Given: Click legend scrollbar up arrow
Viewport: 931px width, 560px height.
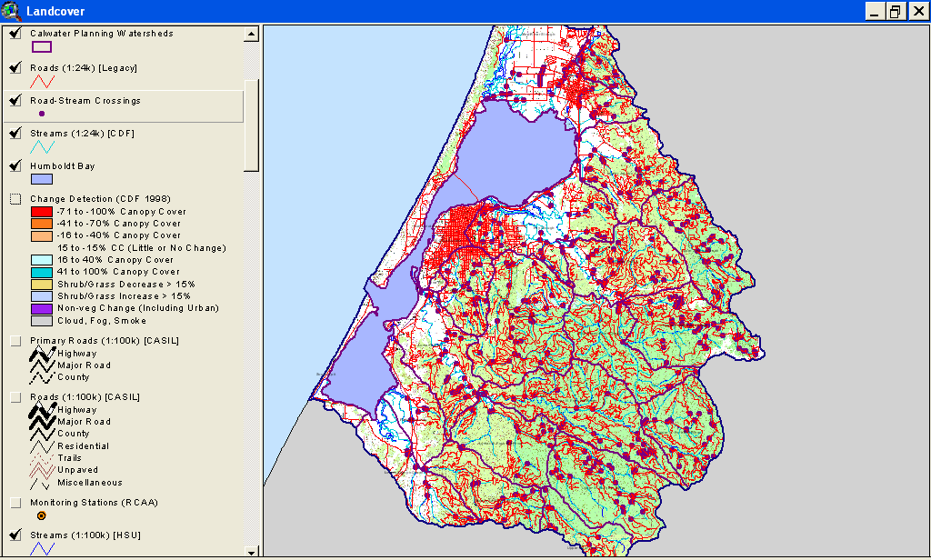Looking at the screenshot, I should click(251, 34).
